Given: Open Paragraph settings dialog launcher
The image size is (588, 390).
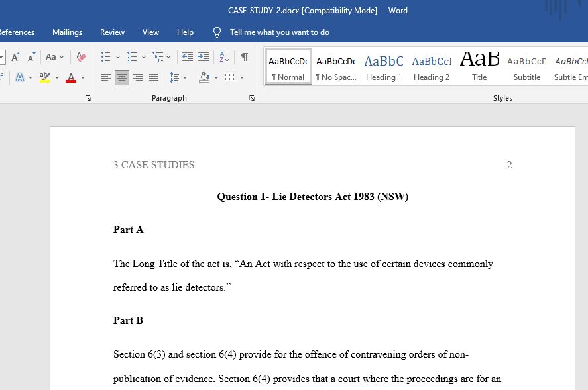Looking at the screenshot, I should [x=252, y=98].
